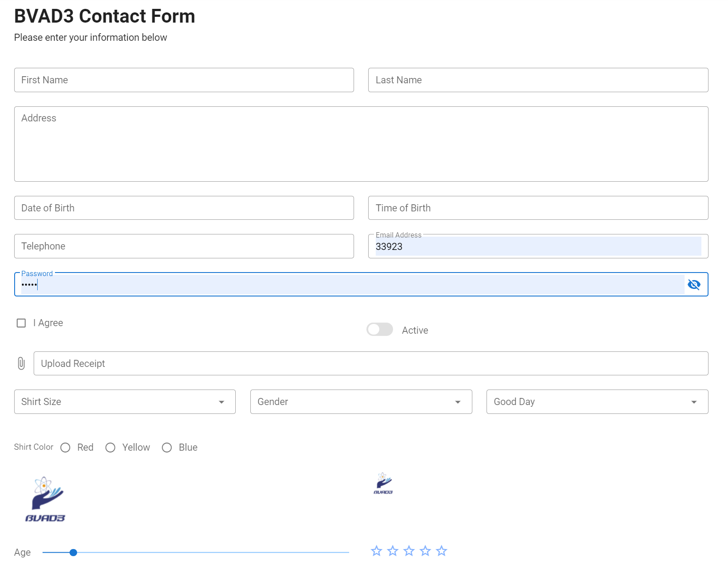Click the fifth rating star
728x569 pixels.
click(x=441, y=551)
